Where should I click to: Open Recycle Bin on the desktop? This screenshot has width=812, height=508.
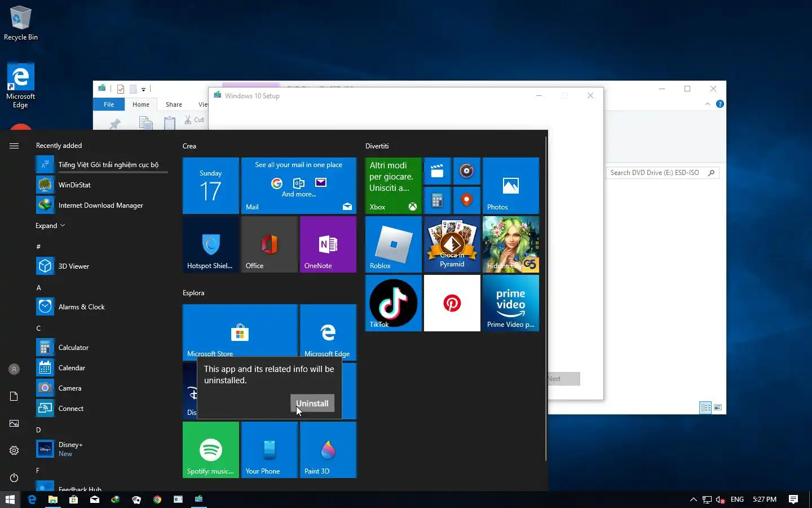tap(21, 23)
